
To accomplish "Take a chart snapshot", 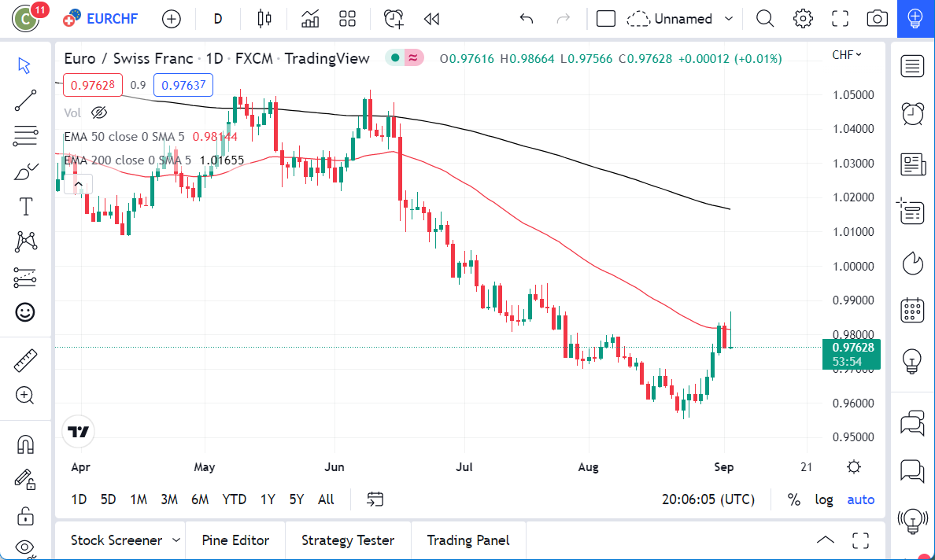I will [877, 18].
